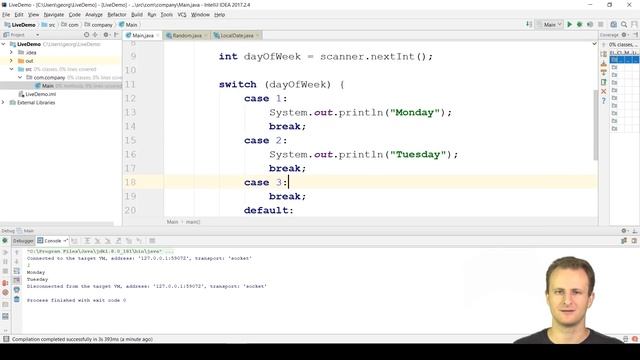Click the "default:" keyword line

[x=269, y=210]
